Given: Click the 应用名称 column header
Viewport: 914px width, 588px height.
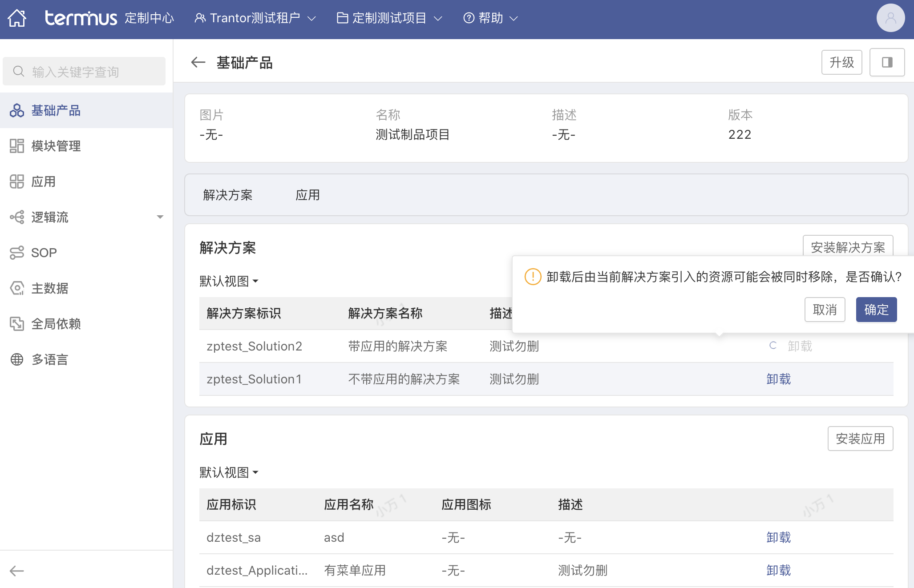Looking at the screenshot, I should (348, 504).
